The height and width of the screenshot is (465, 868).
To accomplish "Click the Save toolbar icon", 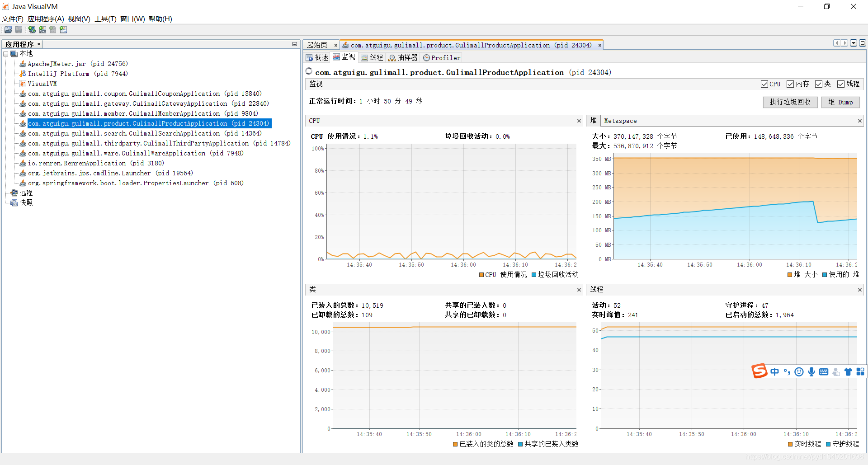I will 19,30.
